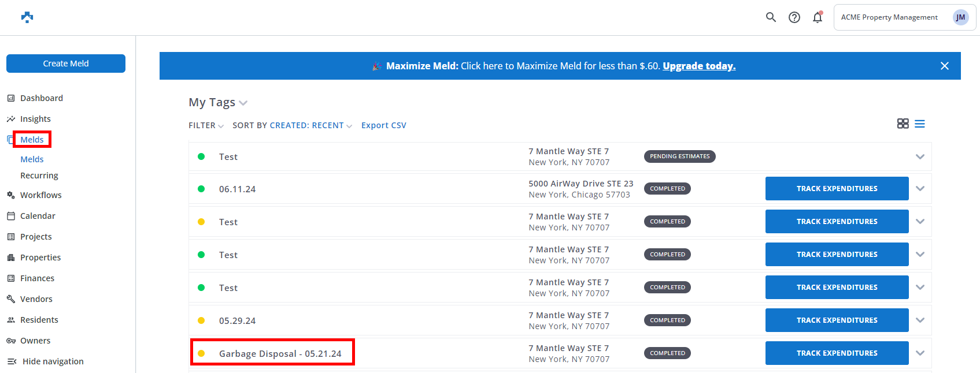Switch to grid card view
This screenshot has height=373, width=980.
(903, 124)
